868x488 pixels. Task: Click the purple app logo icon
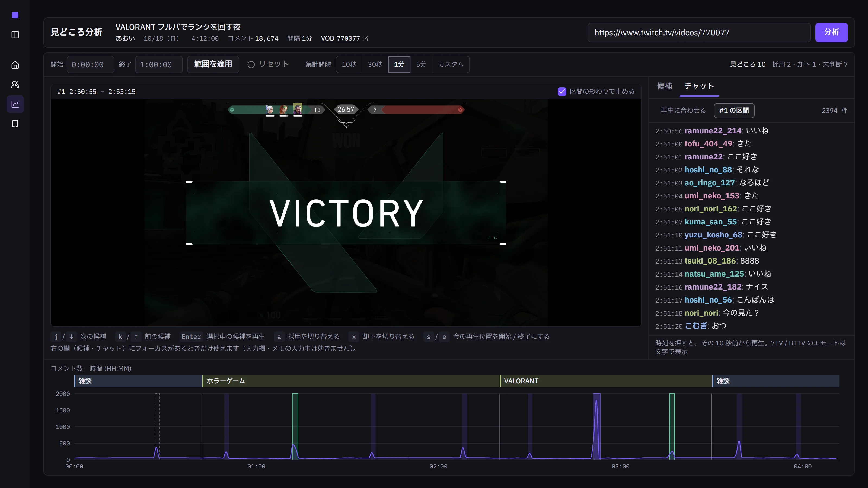pyautogui.click(x=15, y=15)
